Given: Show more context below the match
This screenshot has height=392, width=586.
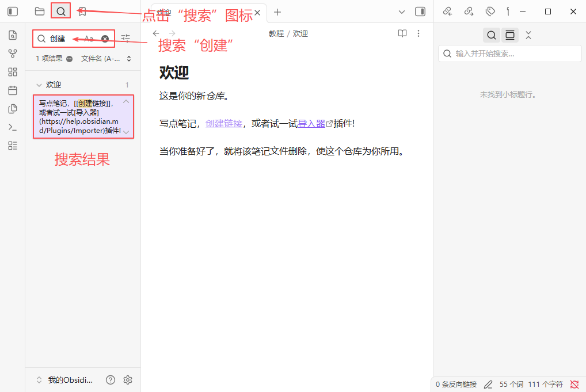Looking at the screenshot, I should click(126, 132).
